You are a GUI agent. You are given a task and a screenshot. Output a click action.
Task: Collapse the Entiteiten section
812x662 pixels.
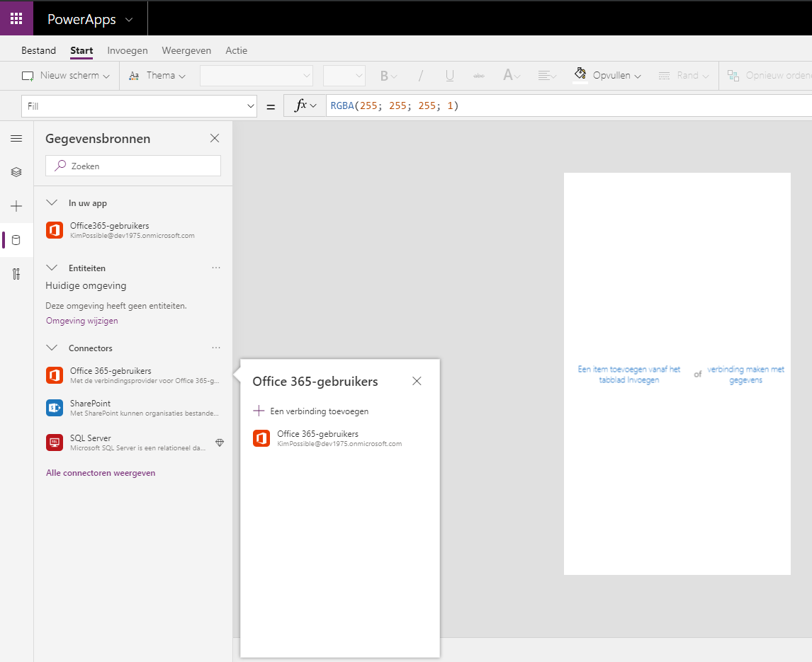pos(51,268)
